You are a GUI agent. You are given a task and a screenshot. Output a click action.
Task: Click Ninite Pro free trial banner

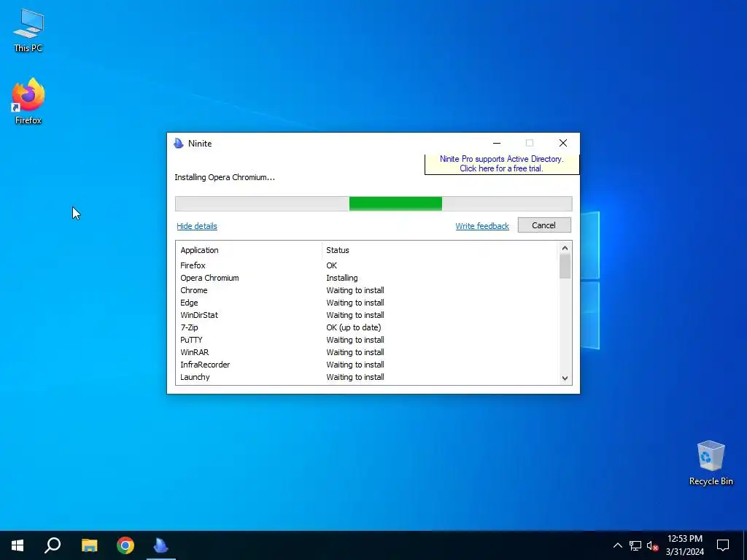502,164
